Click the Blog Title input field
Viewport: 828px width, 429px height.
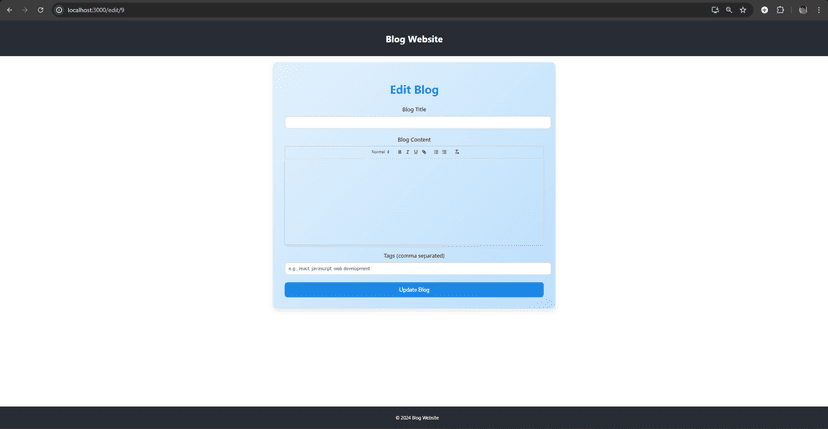tap(418, 123)
